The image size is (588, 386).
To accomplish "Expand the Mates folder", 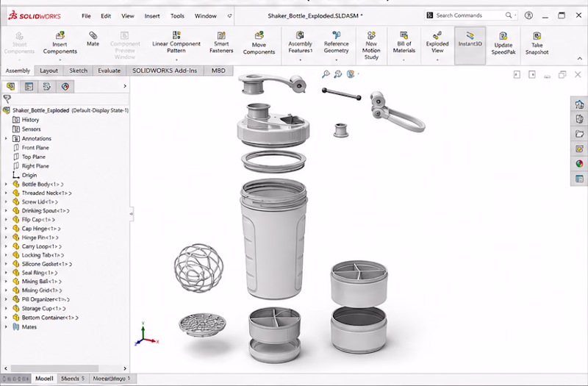I will (6, 326).
